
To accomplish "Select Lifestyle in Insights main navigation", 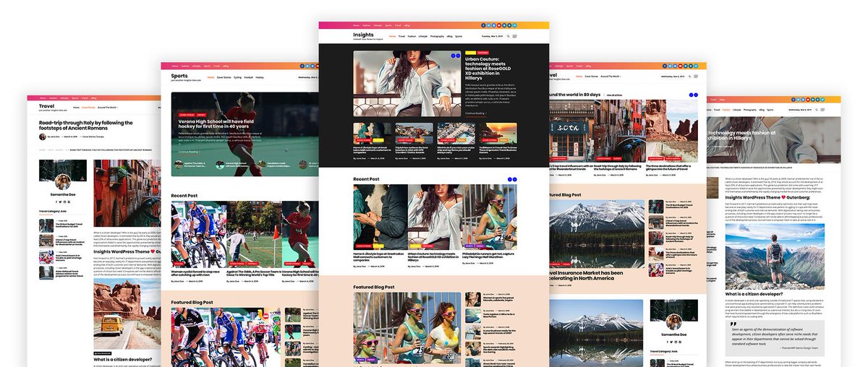I will pyautogui.click(x=423, y=36).
